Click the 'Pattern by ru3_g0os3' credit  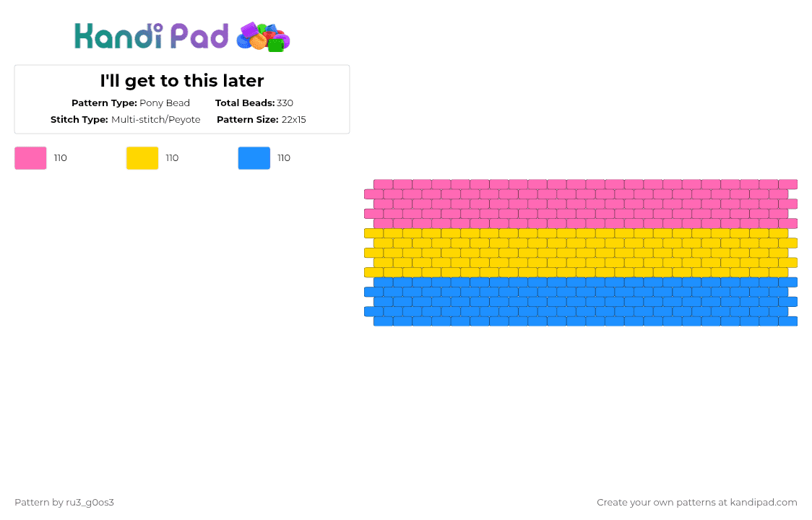coord(64,502)
